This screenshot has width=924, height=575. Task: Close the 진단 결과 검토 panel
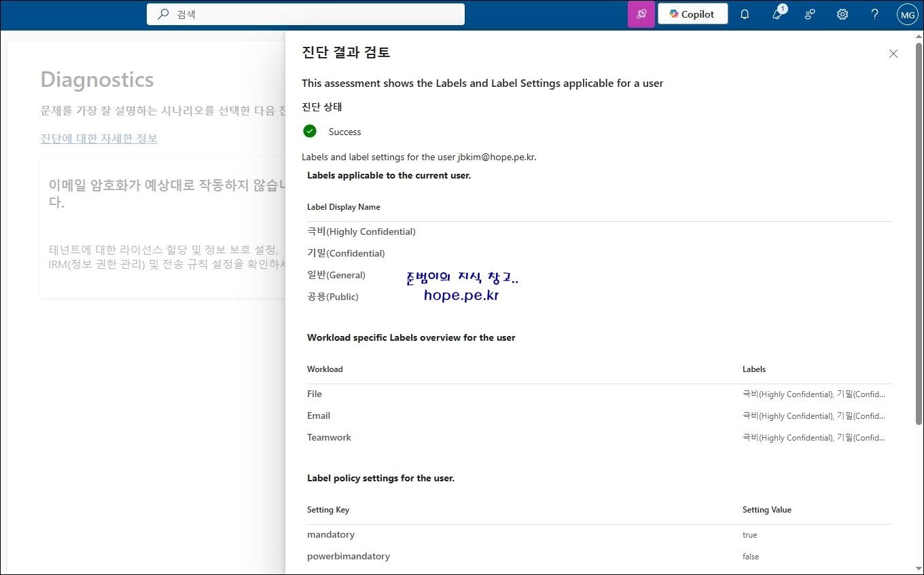coord(893,54)
